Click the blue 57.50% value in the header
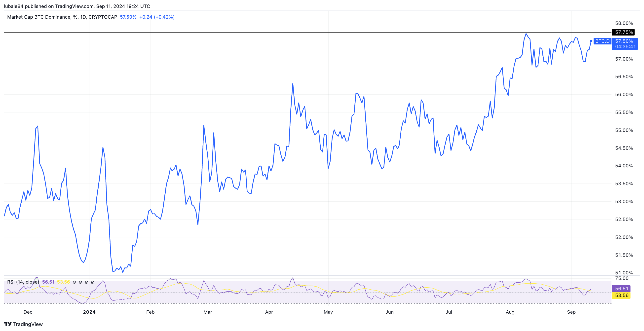 (x=128, y=17)
